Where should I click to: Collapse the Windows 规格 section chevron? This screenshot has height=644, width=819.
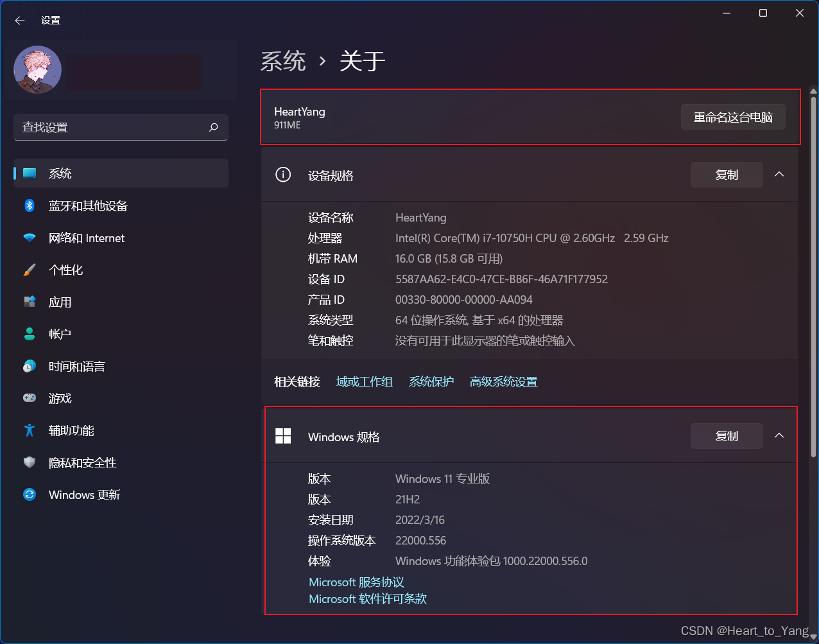point(779,436)
